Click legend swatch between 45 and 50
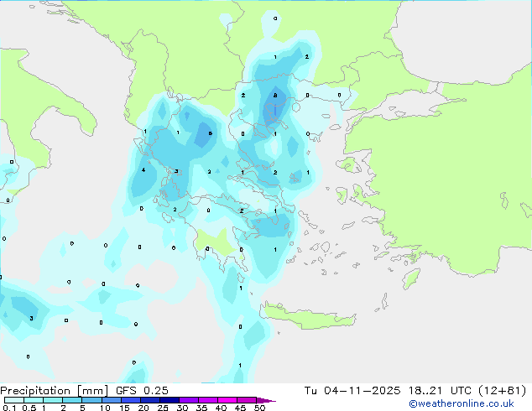The width and height of the screenshot is (532, 411). coord(247,400)
